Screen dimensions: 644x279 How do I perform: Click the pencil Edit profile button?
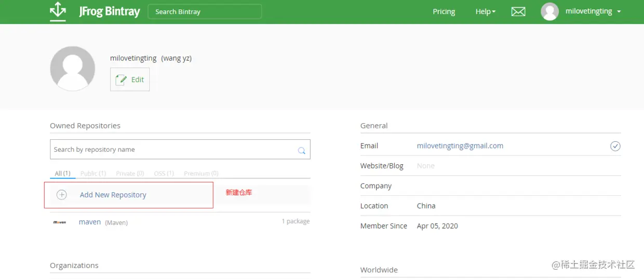130,79
